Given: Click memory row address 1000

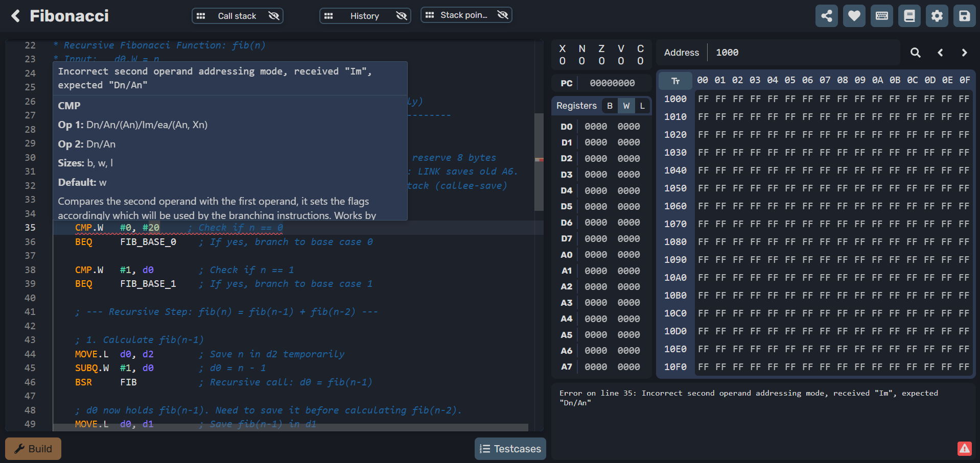Looking at the screenshot, I should [x=675, y=99].
